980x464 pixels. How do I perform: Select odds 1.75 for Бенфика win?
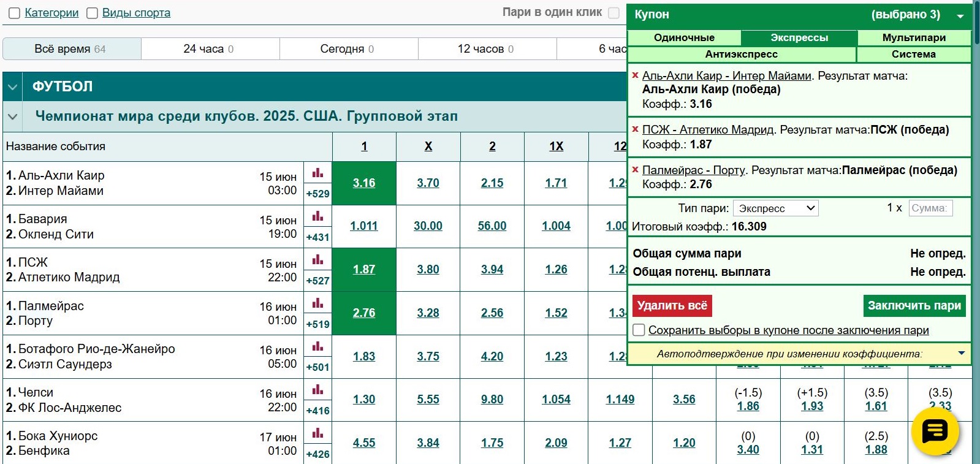(x=492, y=443)
